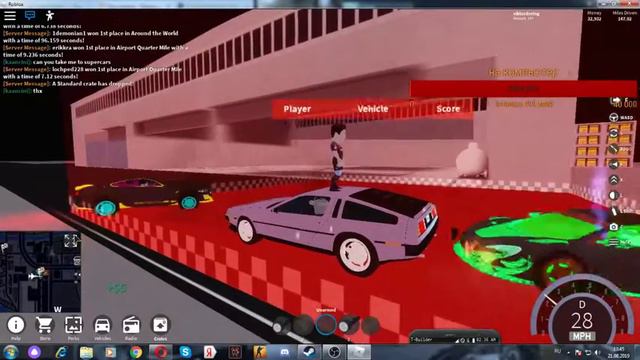Screen dimensions: 640x360
Task: Click the headlights half-circle icon
Action: coord(613,195)
